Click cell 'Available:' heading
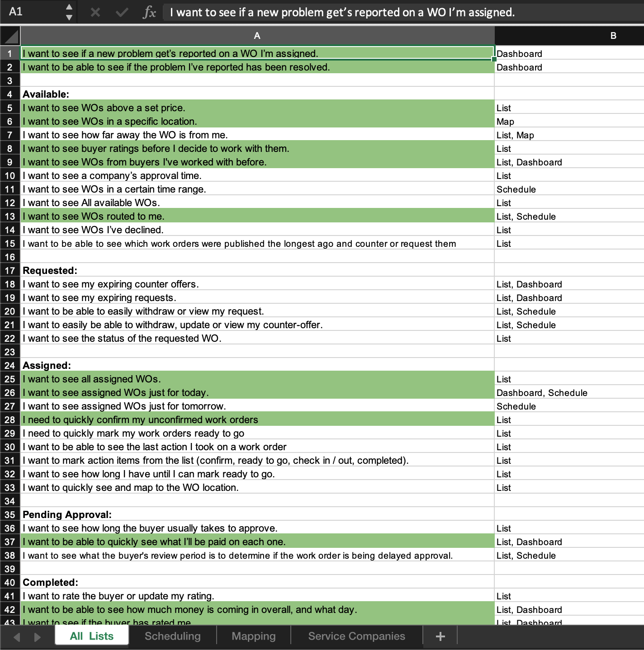This screenshot has height=650, width=644. coord(257,94)
